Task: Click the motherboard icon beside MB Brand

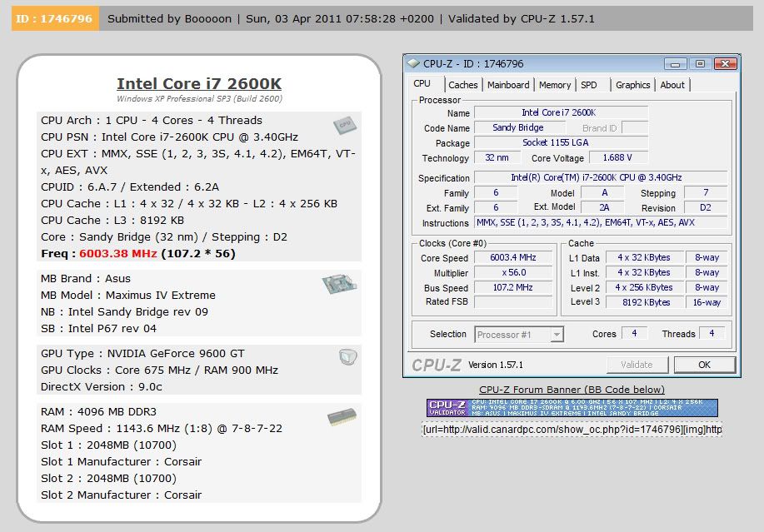Action: tap(339, 285)
